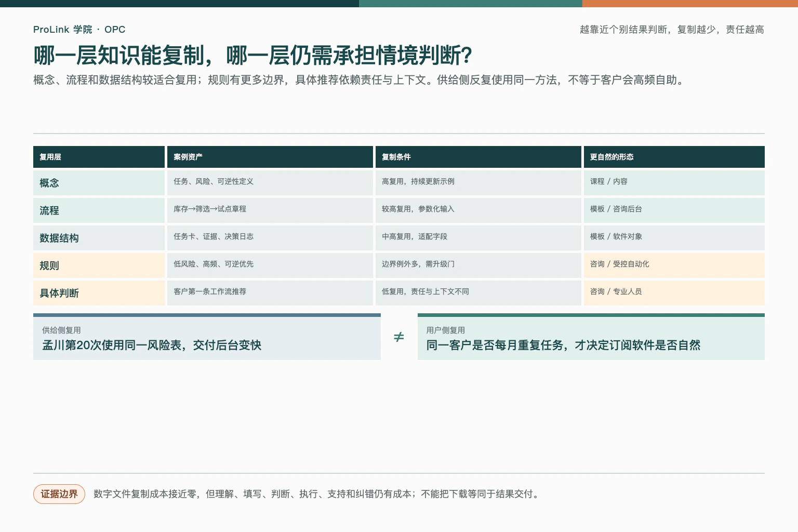Click cell 模板 / 软件对象
This screenshot has width=798, height=532.
pyautogui.click(x=674, y=238)
